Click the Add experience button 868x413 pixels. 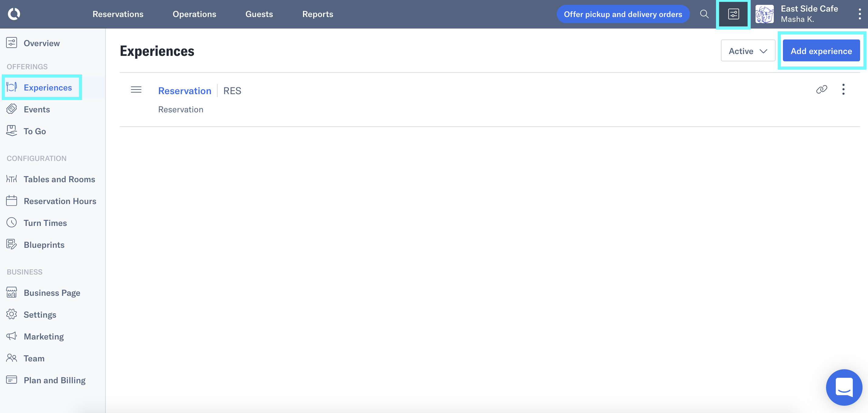(x=821, y=51)
